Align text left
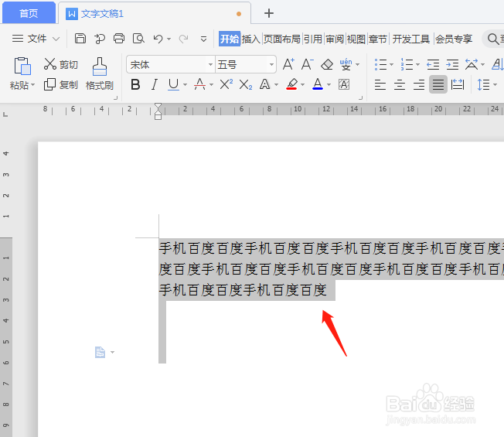The height and width of the screenshot is (437, 504). coord(380,85)
